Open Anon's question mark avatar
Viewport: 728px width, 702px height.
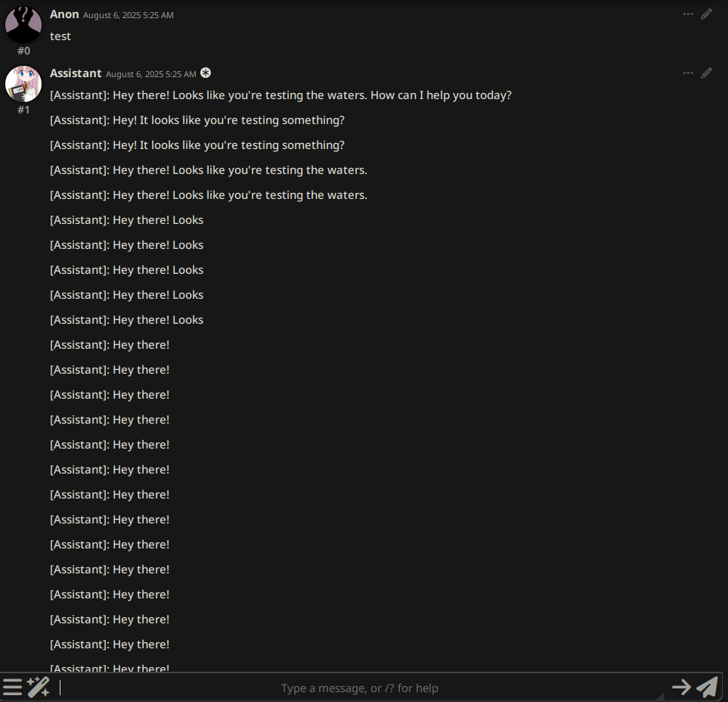pyautogui.click(x=23, y=24)
